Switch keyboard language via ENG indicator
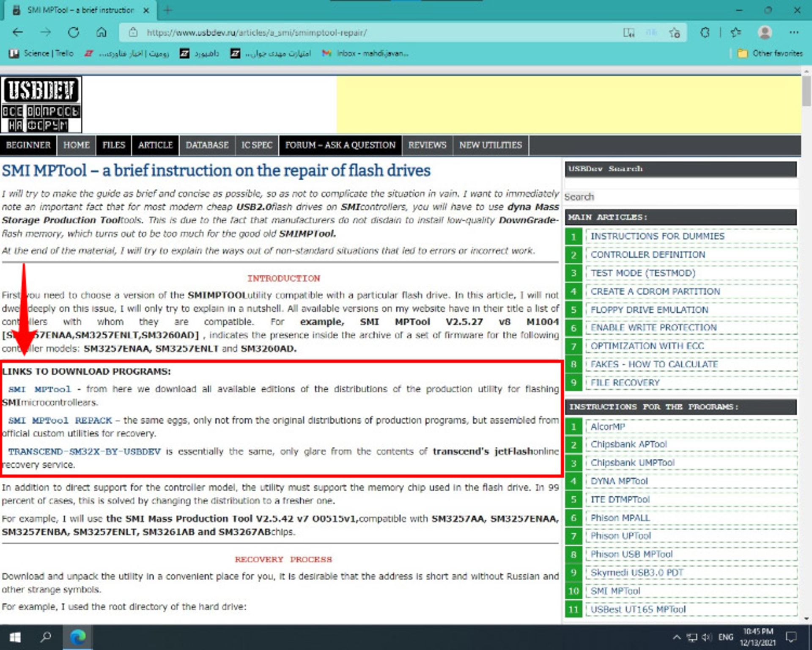This screenshot has width=812, height=650. pos(726,636)
